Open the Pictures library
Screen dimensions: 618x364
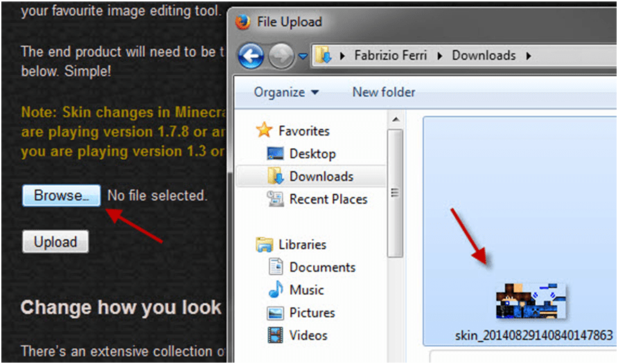pyautogui.click(x=312, y=313)
